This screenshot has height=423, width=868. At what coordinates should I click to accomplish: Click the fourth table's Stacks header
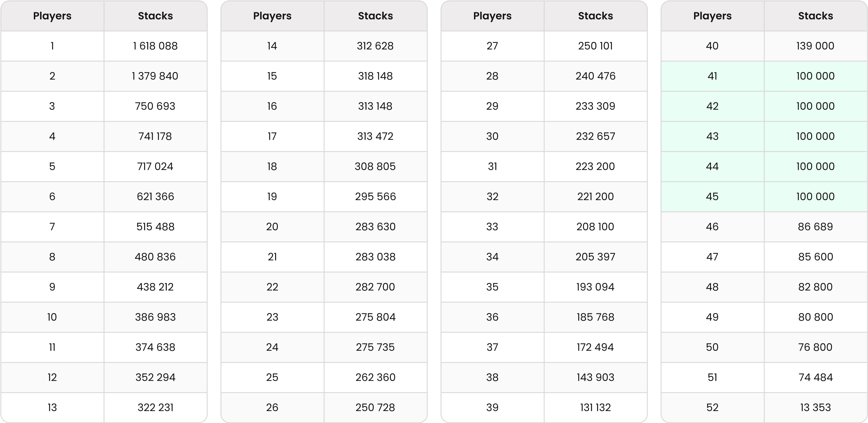pyautogui.click(x=816, y=16)
